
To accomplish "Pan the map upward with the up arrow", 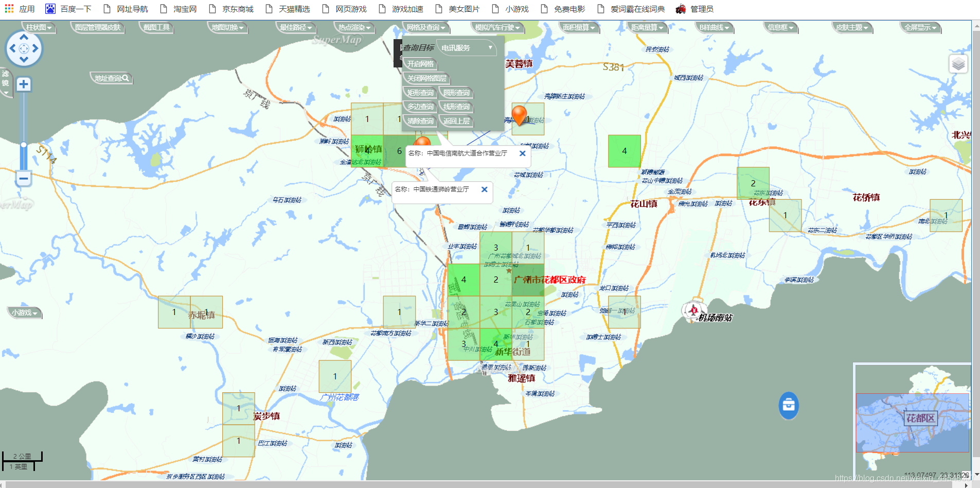I will 24,38.
